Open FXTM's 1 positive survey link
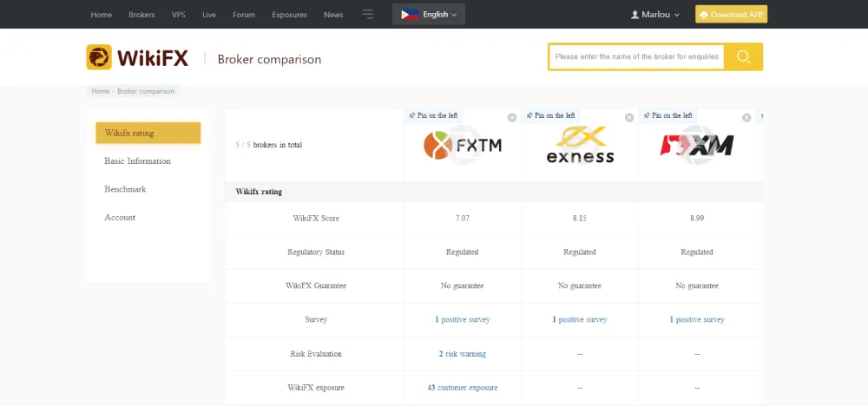The width and height of the screenshot is (868, 406). point(463,320)
